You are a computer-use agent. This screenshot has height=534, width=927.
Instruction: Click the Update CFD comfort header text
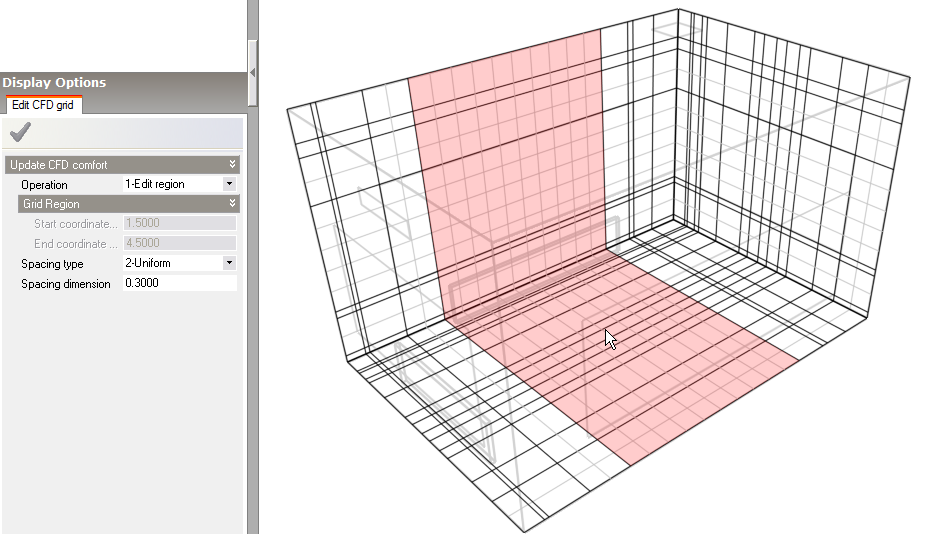[x=58, y=165]
